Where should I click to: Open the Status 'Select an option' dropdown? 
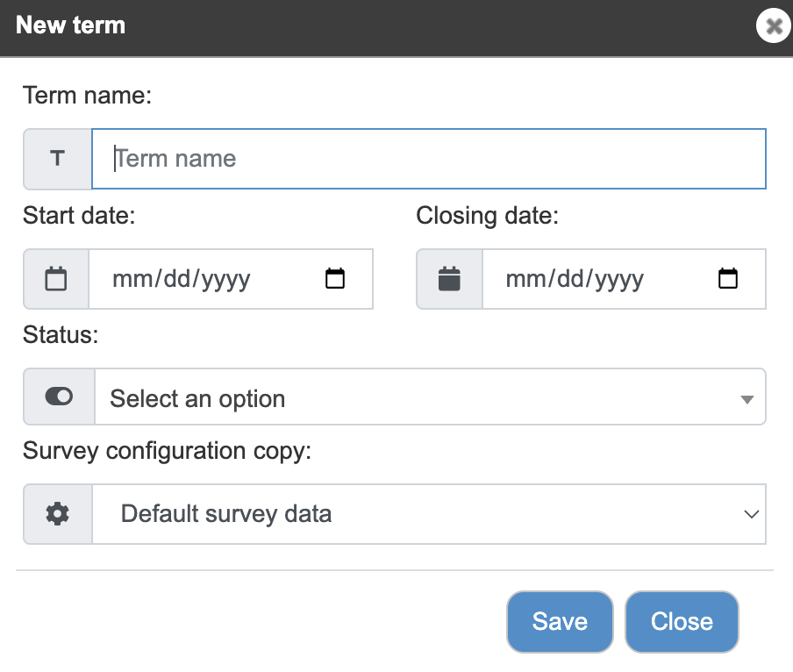point(430,397)
